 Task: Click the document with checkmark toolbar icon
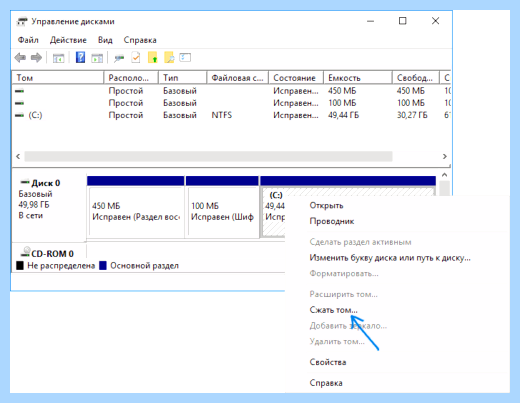click(x=136, y=58)
